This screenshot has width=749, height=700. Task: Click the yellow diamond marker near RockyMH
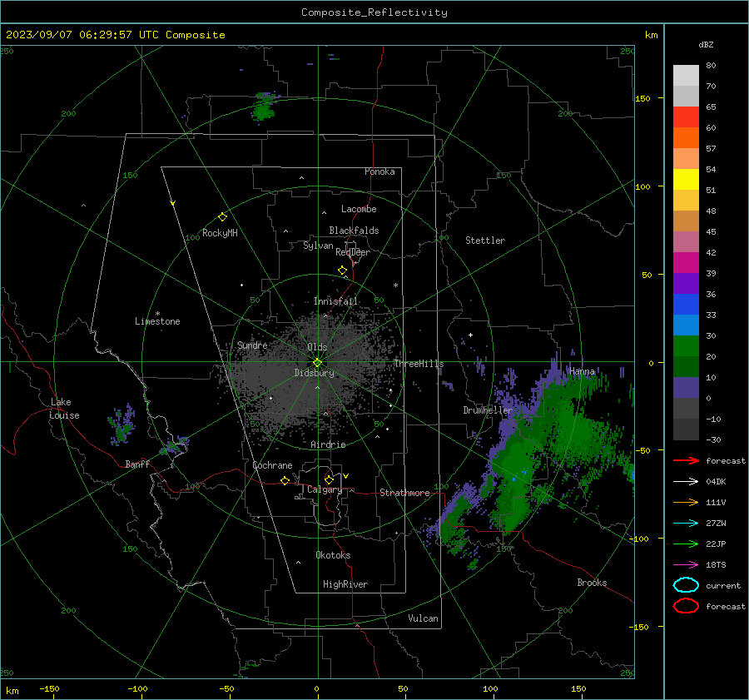[222, 217]
